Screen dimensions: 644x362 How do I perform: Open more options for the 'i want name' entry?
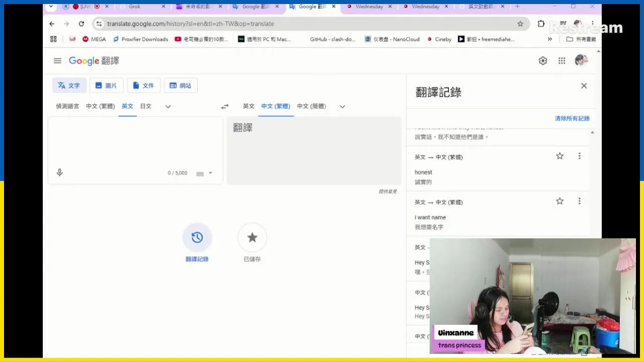pyautogui.click(x=579, y=201)
